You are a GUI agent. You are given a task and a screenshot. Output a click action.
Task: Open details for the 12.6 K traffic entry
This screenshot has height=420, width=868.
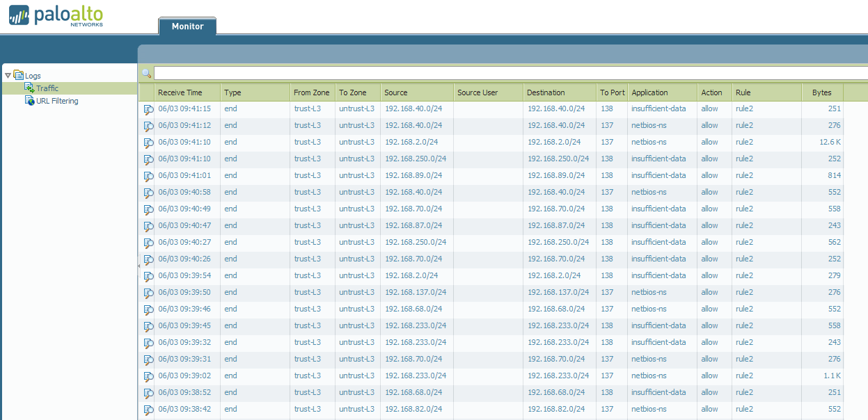(x=148, y=142)
